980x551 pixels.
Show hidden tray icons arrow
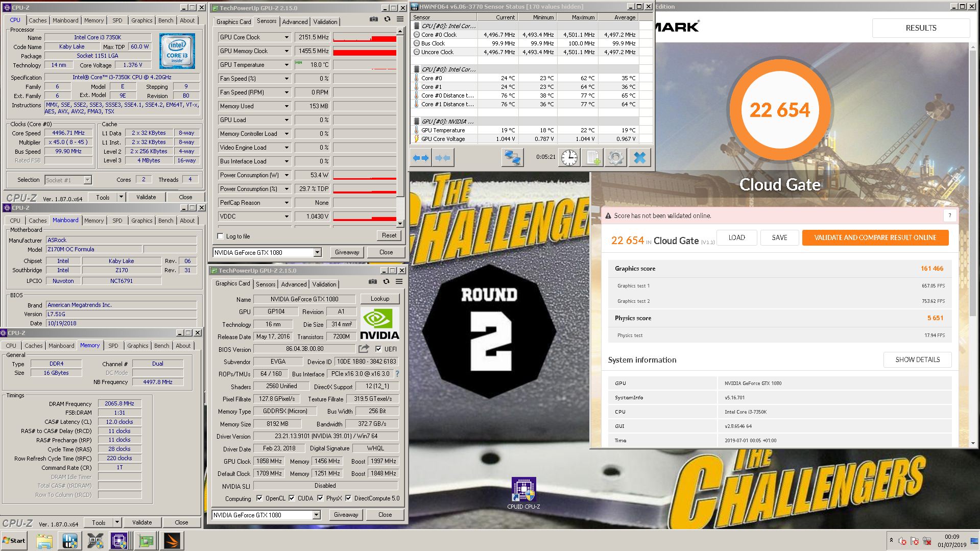891,540
